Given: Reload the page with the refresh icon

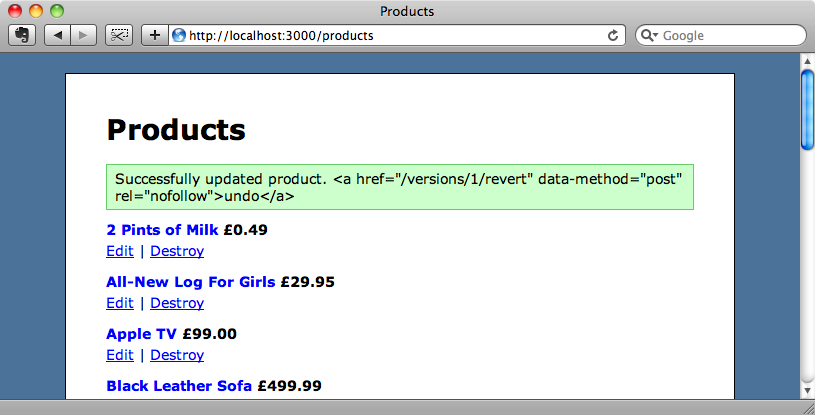Looking at the screenshot, I should [613, 35].
